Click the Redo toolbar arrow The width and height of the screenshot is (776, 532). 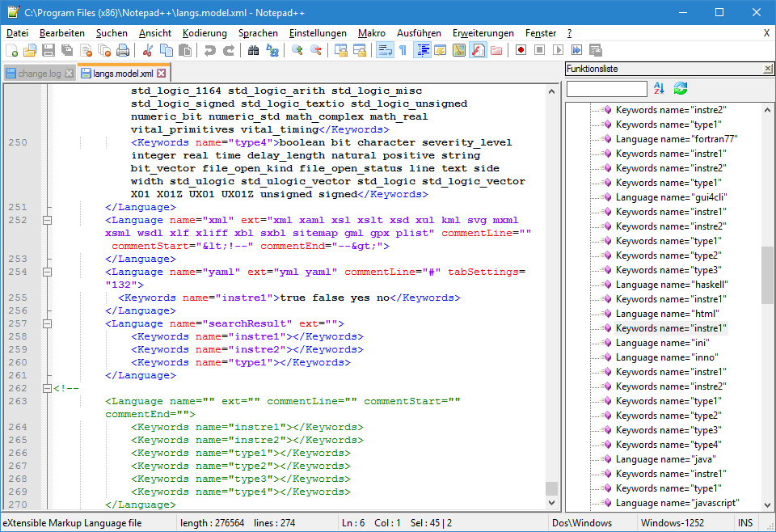click(x=228, y=50)
